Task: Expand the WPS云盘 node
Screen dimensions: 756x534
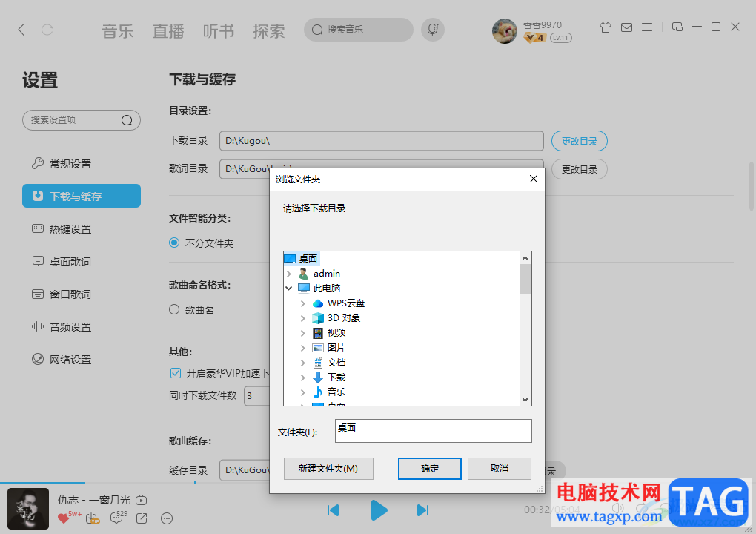Action: point(303,303)
